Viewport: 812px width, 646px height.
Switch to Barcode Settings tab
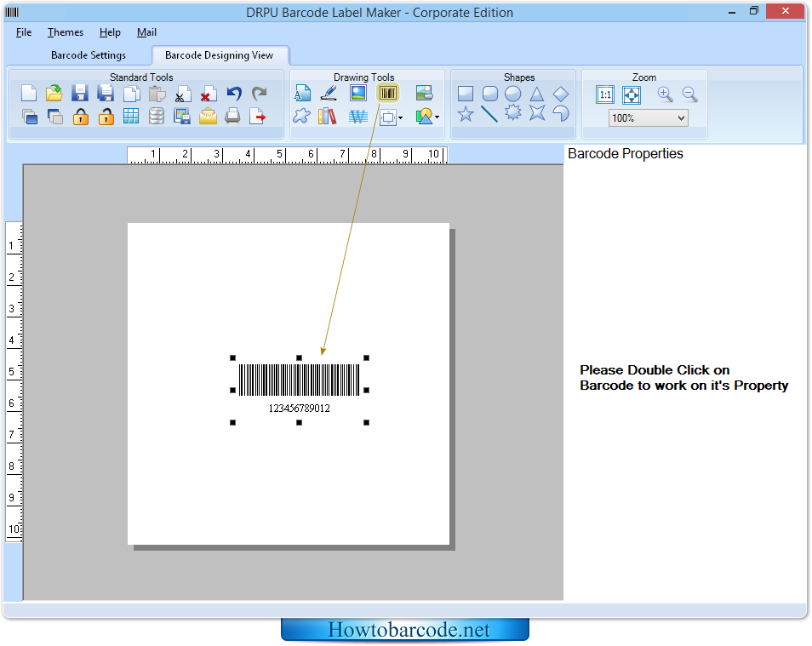click(x=89, y=55)
